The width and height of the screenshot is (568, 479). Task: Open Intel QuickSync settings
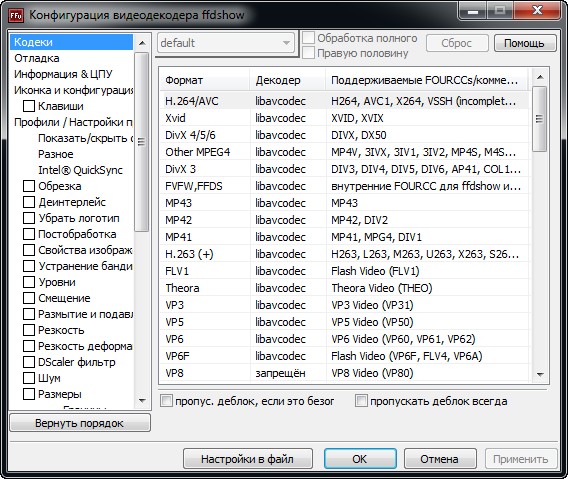80,170
